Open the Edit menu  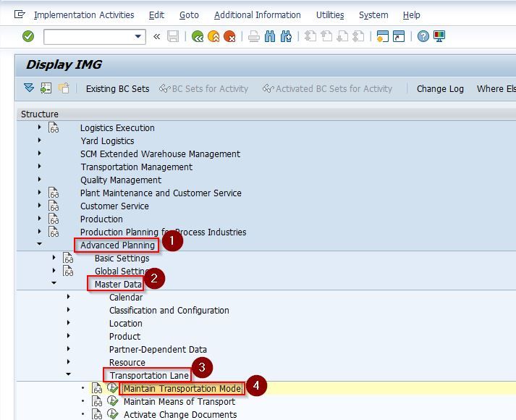click(x=156, y=15)
